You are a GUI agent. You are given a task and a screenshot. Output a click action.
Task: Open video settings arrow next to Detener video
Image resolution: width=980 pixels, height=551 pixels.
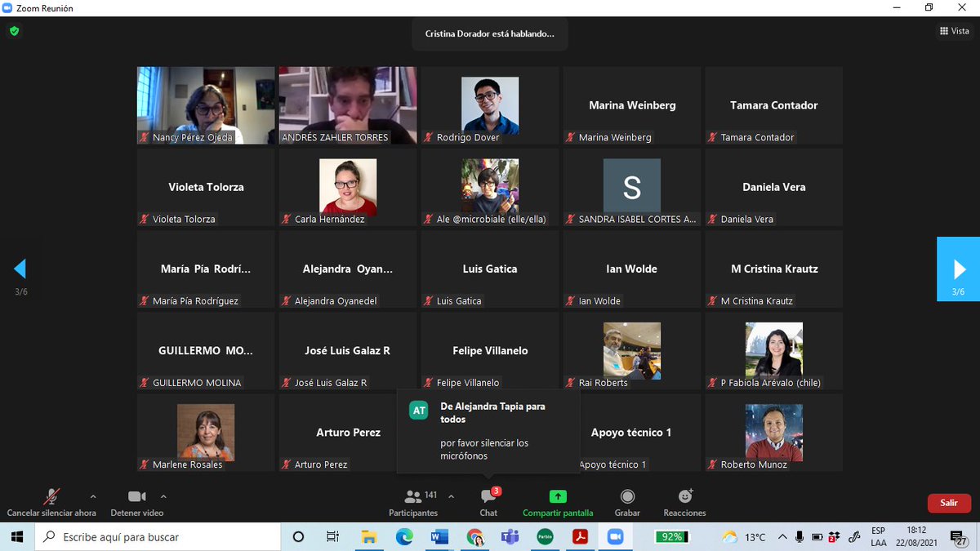pyautogui.click(x=165, y=496)
